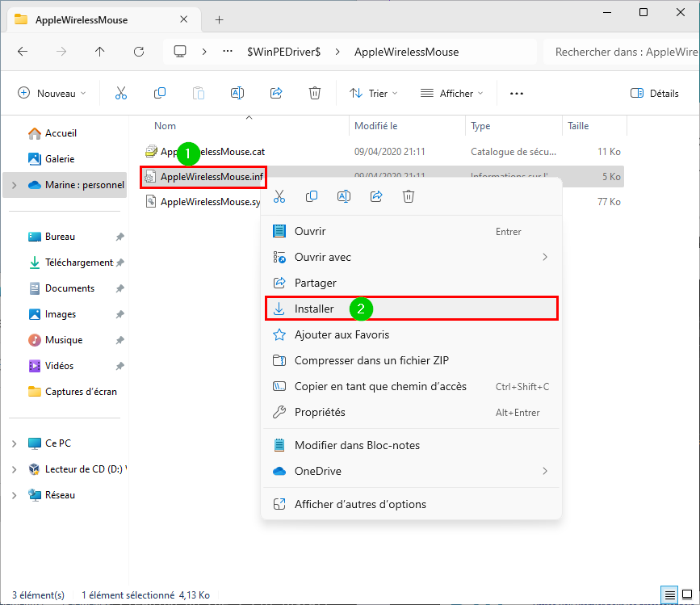Click the Copy icon in the toolbar
The image size is (700, 605).
pos(160,94)
